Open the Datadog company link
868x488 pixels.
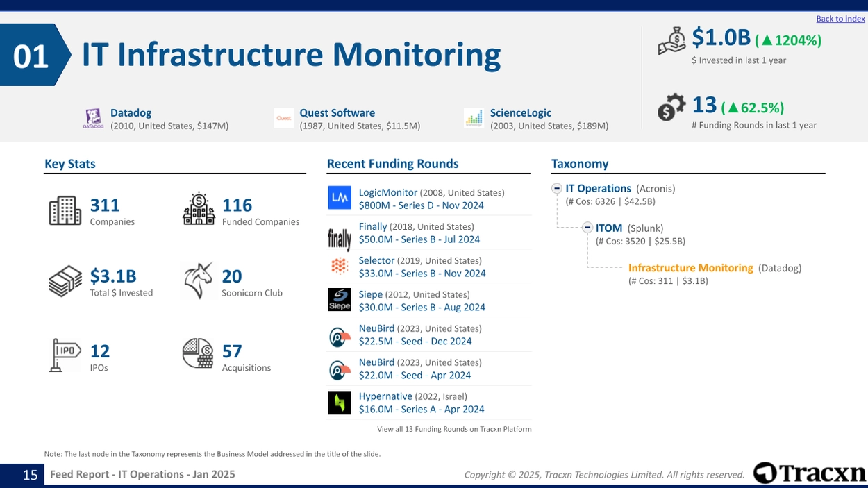click(x=131, y=112)
